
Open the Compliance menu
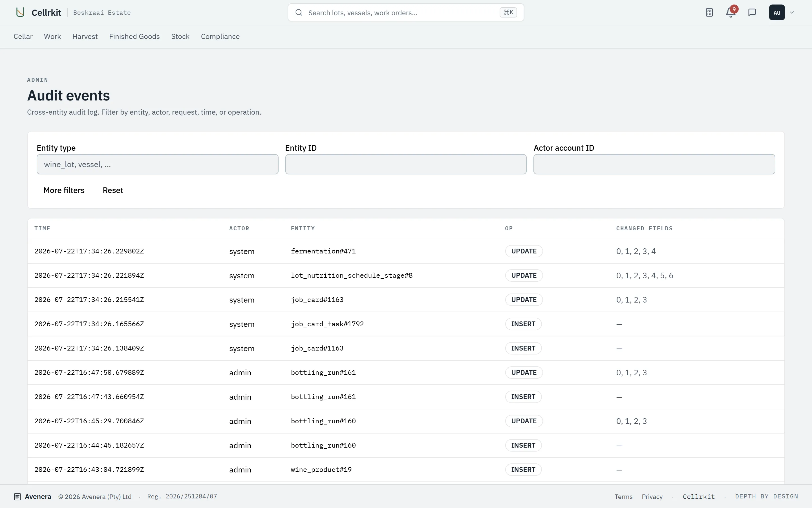pos(220,36)
